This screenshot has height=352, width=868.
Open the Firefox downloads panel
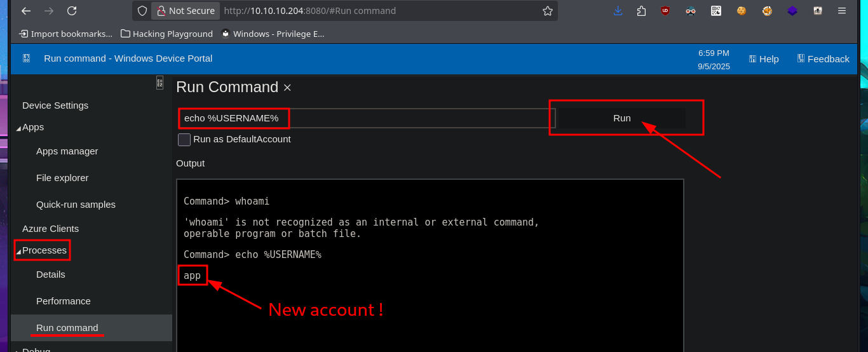click(x=618, y=11)
